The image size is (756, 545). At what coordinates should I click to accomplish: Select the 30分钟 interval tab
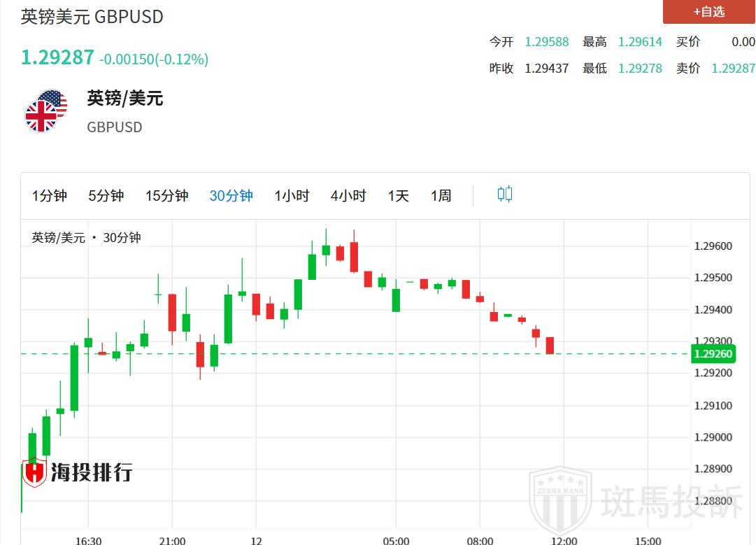pyautogui.click(x=231, y=196)
